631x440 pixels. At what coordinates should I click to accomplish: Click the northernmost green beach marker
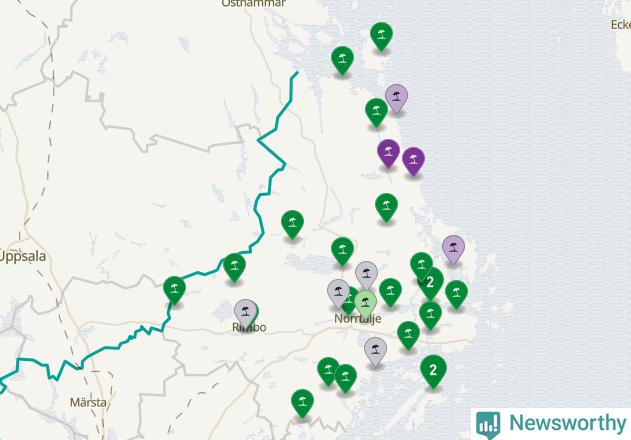(x=381, y=36)
